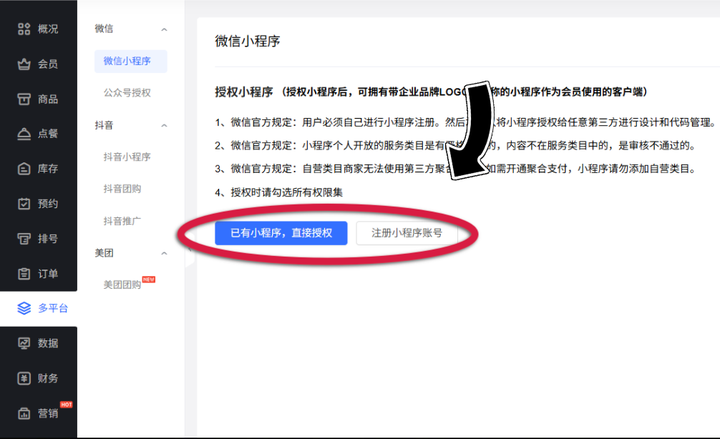Click 注册小程序账号 button
Viewport: 720px width, 439px height.
click(407, 233)
